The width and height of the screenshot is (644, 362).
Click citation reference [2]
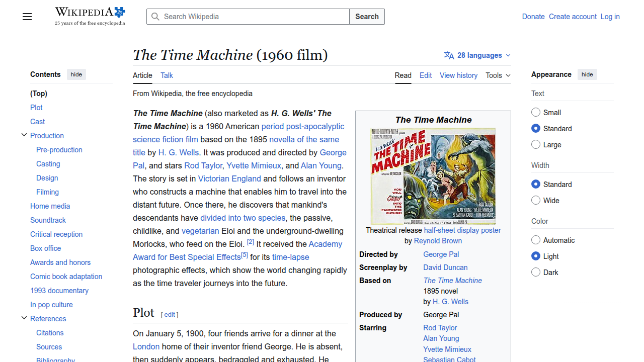click(251, 242)
